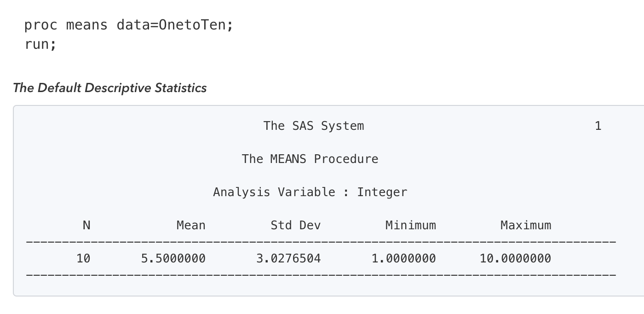This screenshot has width=644, height=314.
Task: Select the mean value 5.5000000
Action: tap(173, 259)
